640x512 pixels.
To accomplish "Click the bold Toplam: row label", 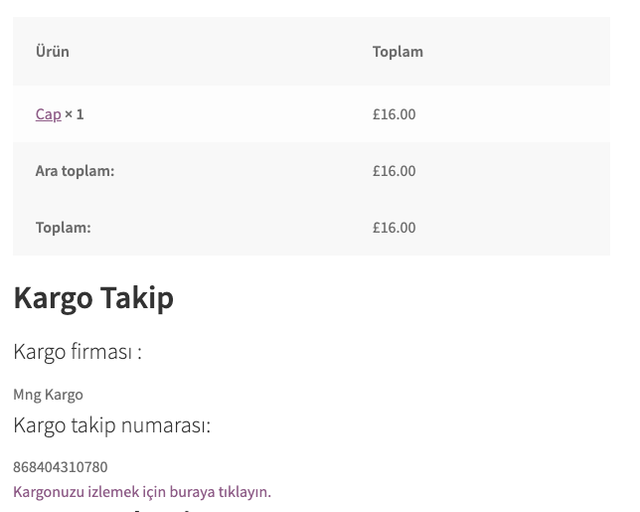I will point(63,227).
